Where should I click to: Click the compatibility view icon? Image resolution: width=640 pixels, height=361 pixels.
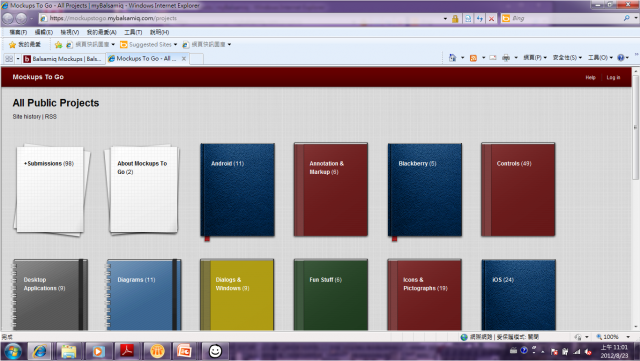point(468,18)
